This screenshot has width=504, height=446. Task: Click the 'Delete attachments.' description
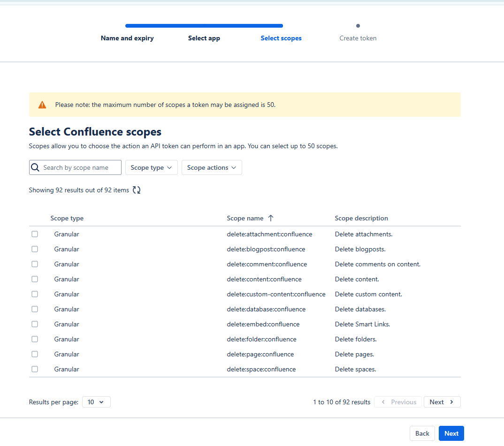tap(364, 234)
